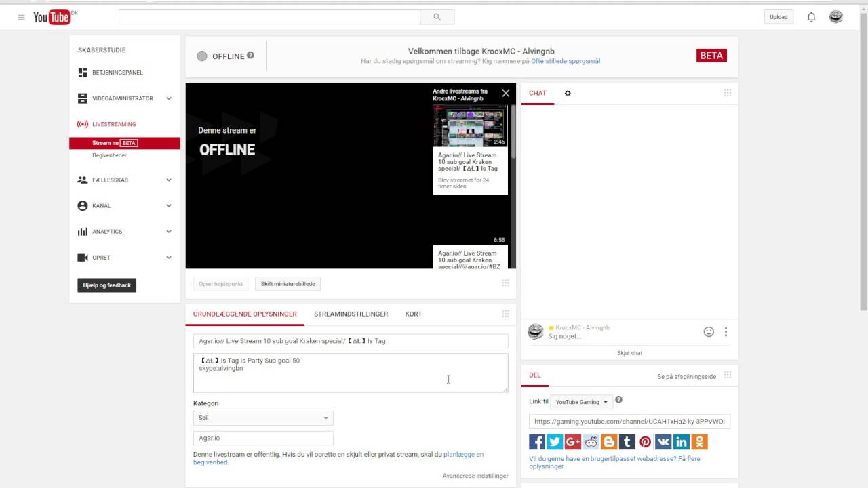This screenshot has height=488, width=868.
Task: Click Skift miniaturebillede button
Action: [x=288, y=284]
